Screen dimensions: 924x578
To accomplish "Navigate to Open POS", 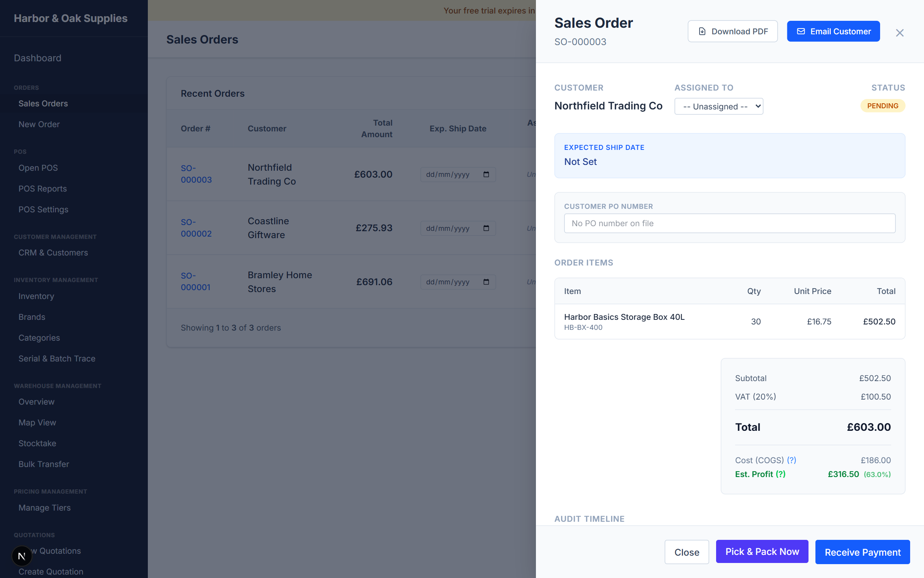I will coord(38,168).
